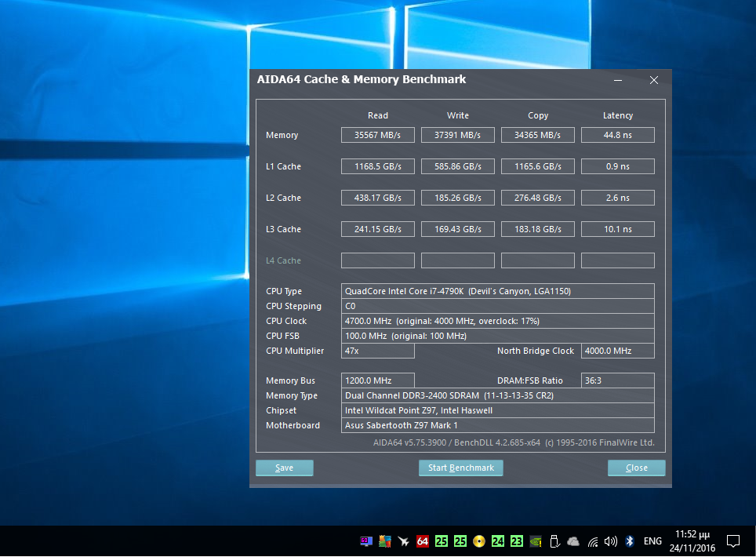Click the North Bridge Clock field showing 4000.0 MHz
The image size is (756, 557).
(x=618, y=351)
